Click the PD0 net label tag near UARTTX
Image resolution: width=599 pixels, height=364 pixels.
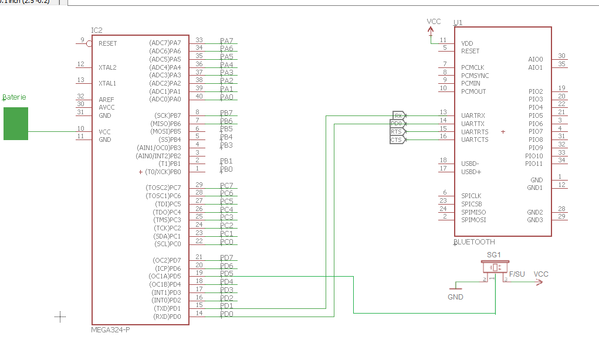(x=397, y=124)
